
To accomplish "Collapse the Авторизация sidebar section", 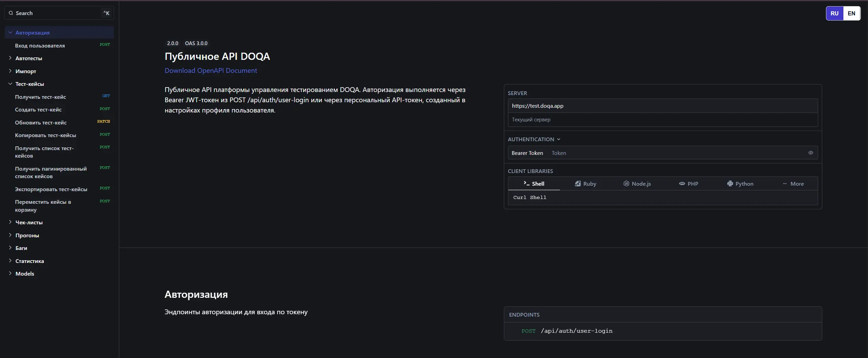I will 10,32.
